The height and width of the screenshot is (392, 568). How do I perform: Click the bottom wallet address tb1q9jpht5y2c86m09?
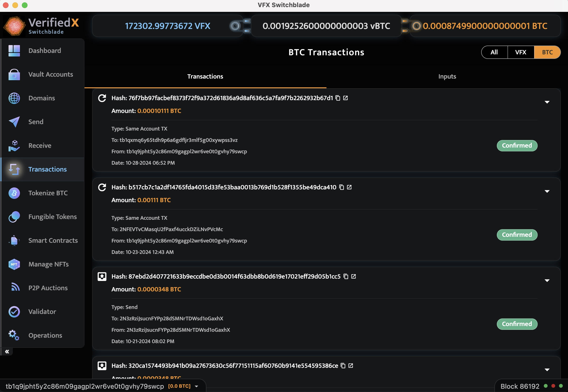point(85,386)
